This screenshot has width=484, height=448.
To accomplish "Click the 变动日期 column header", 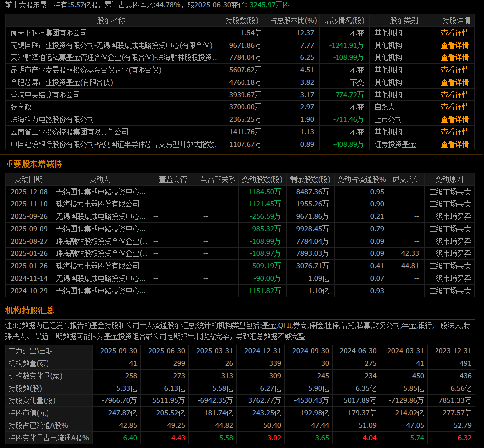I will tap(28, 179).
